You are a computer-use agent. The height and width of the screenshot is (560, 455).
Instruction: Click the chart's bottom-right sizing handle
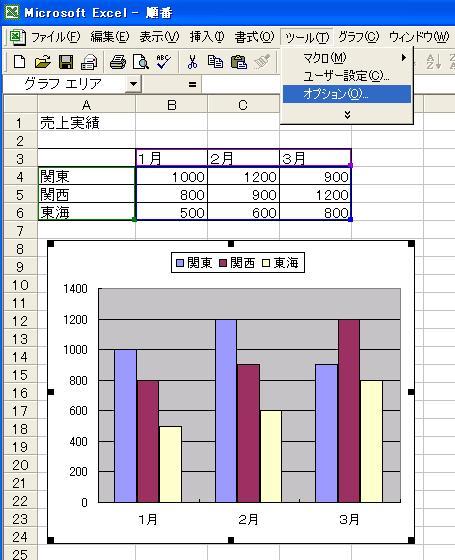pyautogui.click(x=411, y=540)
